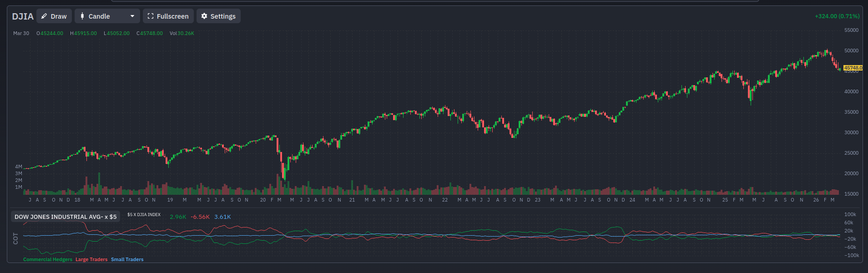
Task: Click the close value 45748.00
Action: (x=151, y=33)
